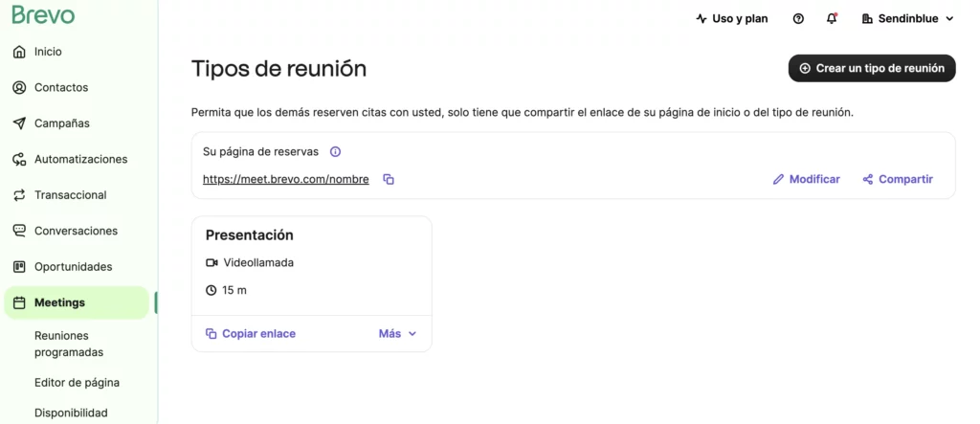Open Editor de página submenu item
This screenshot has height=424, width=980.
tap(77, 383)
